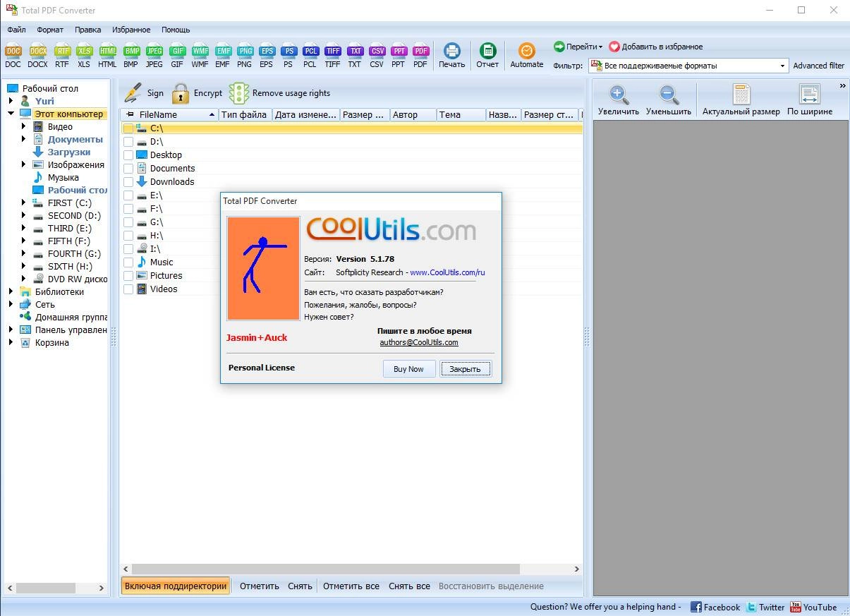850x616 pixels.
Task: Fit preview По ширине
Action: (x=810, y=100)
